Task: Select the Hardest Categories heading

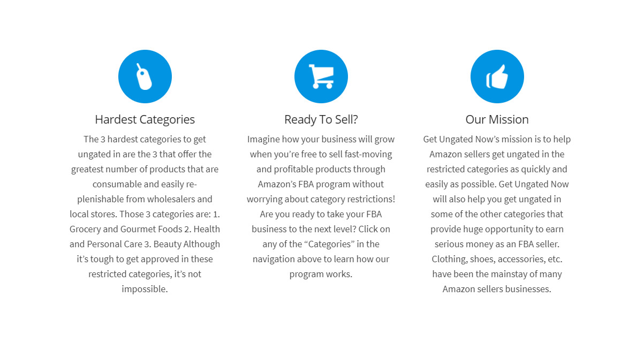Action: (145, 119)
